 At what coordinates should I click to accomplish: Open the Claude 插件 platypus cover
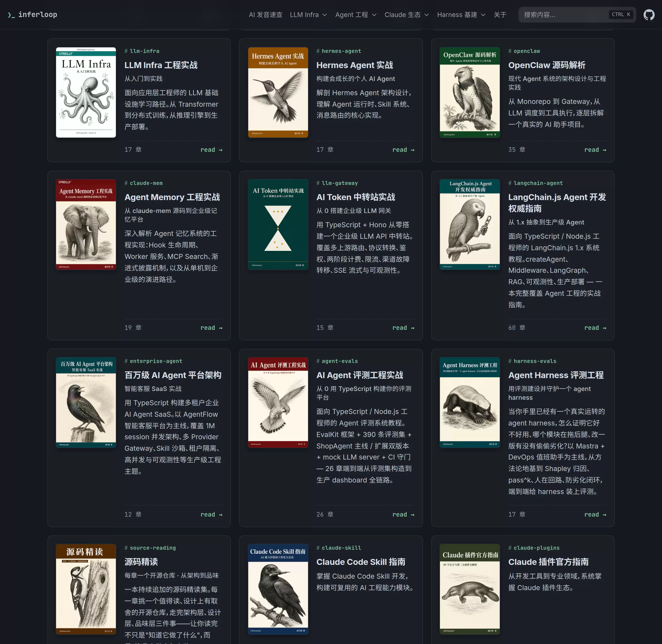tap(470, 589)
